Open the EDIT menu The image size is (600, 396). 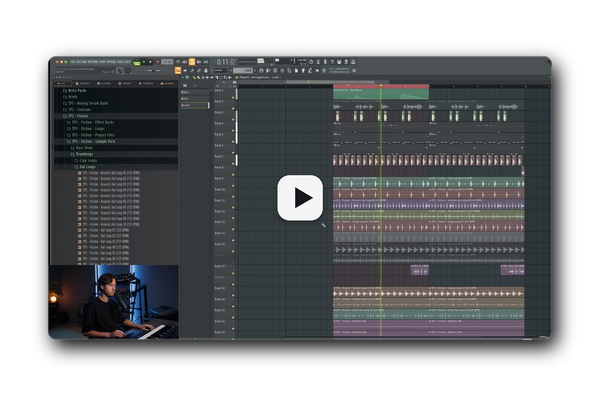coord(78,62)
